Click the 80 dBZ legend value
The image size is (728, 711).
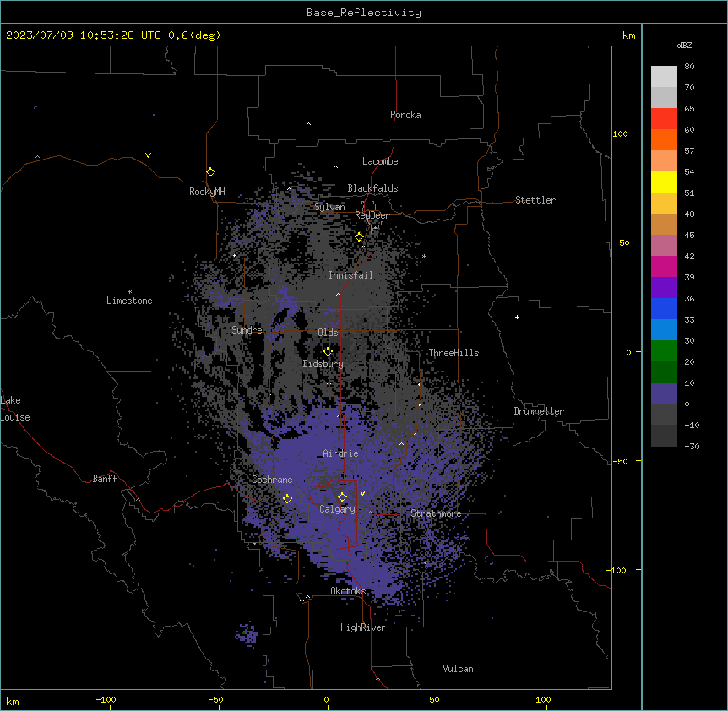(x=689, y=67)
